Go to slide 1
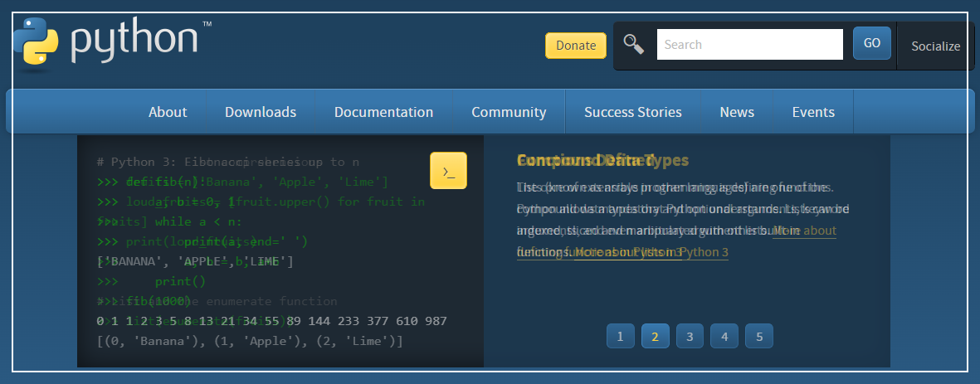The height and width of the screenshot is (384, 980). tap(620, 336)
